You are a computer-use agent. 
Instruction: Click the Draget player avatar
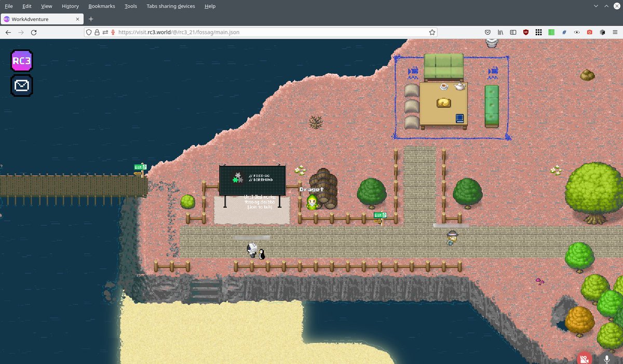point(312,202)
